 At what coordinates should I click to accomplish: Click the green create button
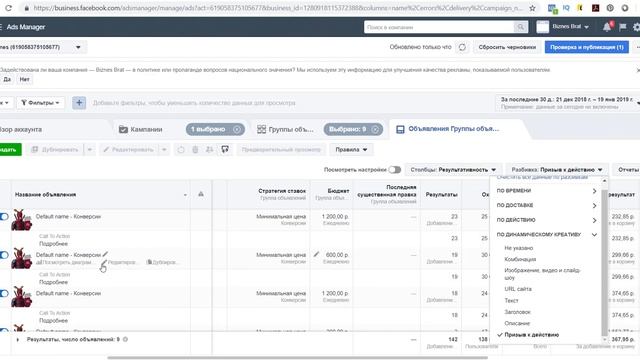(x=10, y=150)
